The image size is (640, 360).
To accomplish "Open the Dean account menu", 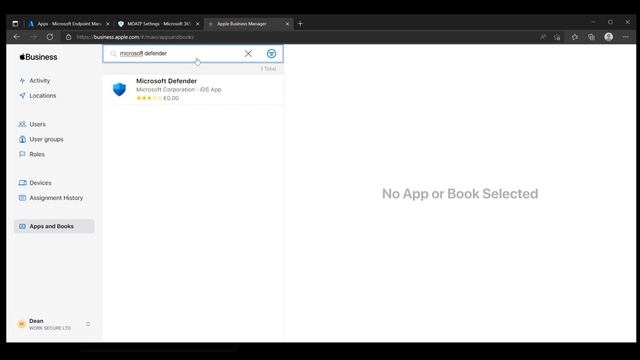I will [54, 324].
